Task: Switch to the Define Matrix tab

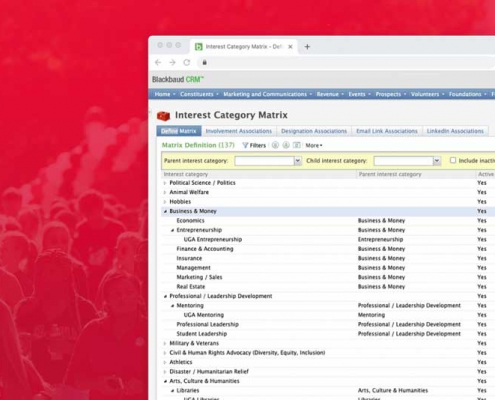Action: [179, 131]
